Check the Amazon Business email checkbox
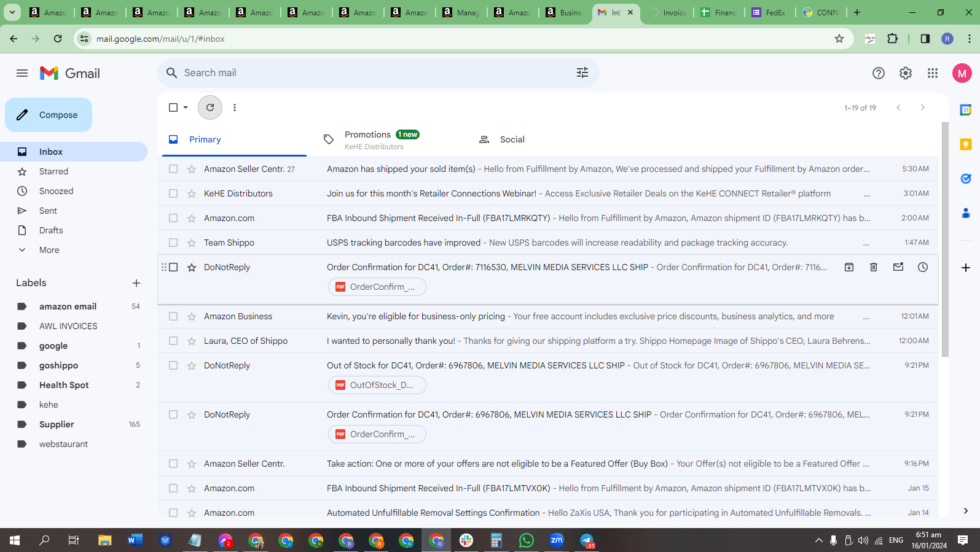 click(173, 316)
